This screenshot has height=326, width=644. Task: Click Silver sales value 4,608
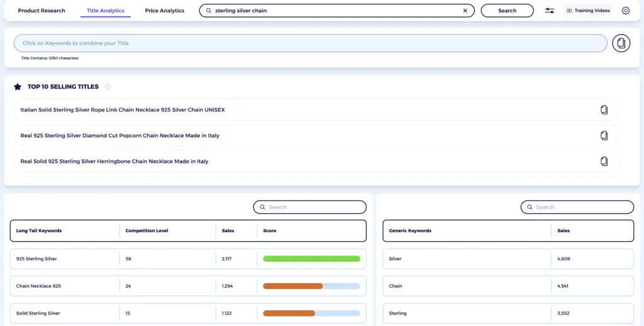563,259
